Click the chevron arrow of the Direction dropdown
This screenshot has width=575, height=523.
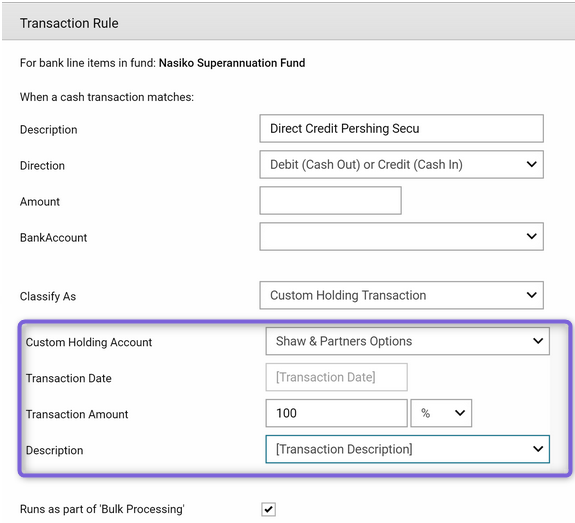[531, 164]
